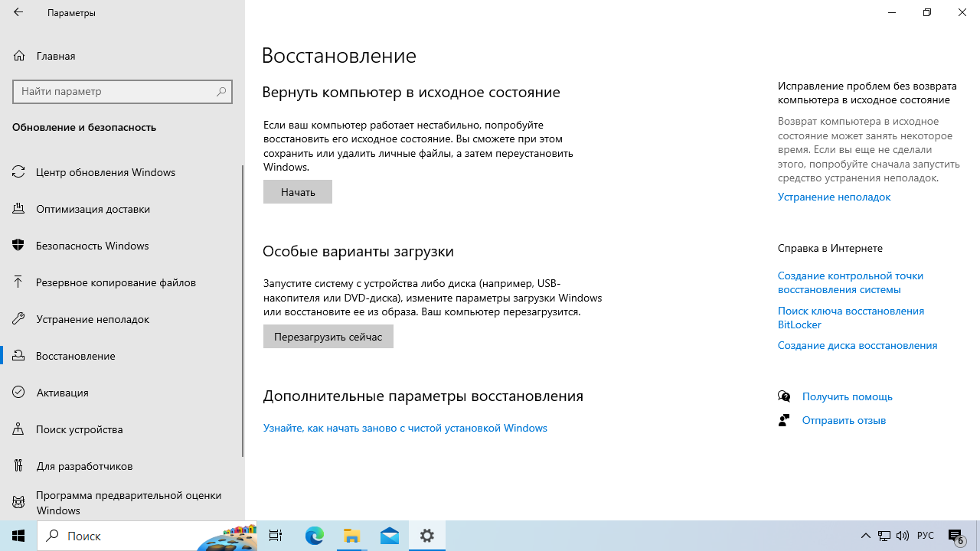This screenshot has height=551, width=980.
Task: Click the back arrow in Settings header
Action: [x=18, y=12]
